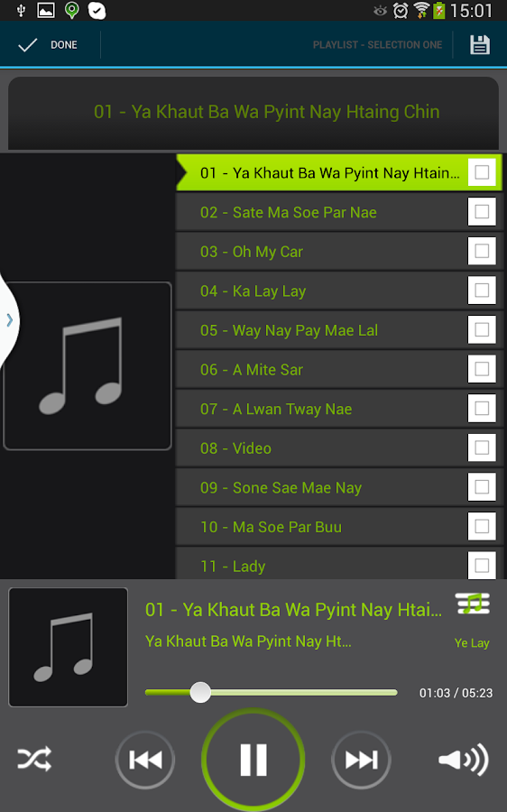The height and width of the screenshot is (812, 507).
Task: Skip to the previous track
Action: click(145, 760)
